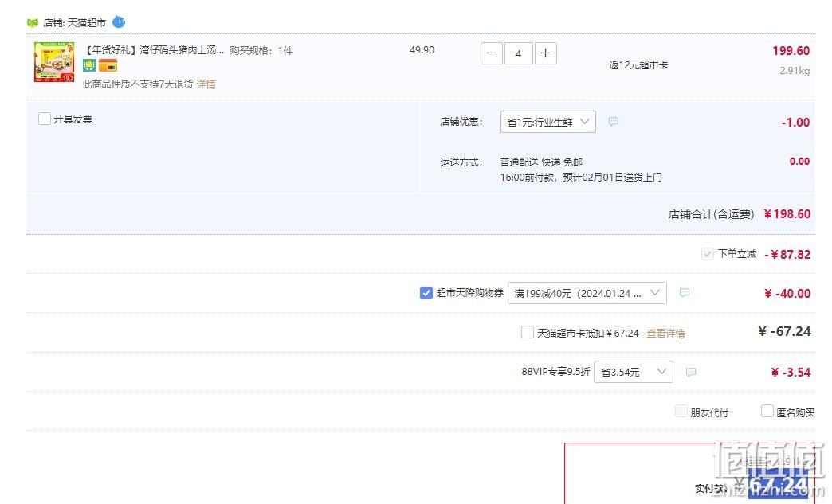Image resolution: width=832 pixels, height=504 pixels.
Task: Click the 返12元超市卡 rebate text
Action: point(638,65)
